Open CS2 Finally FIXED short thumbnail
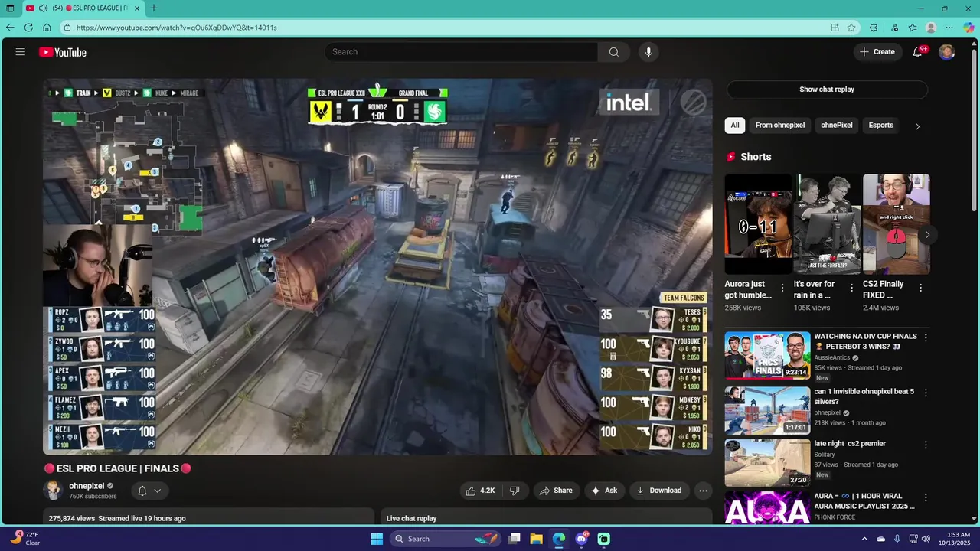 (x=896, y=223)
